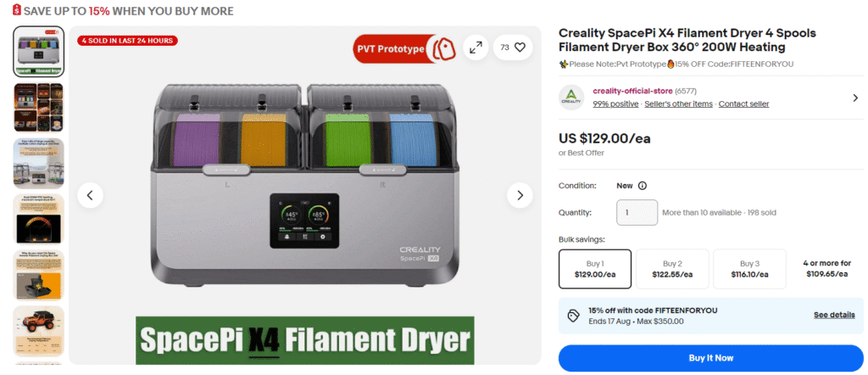This screenshot has height=375, width=868.
Task: Click the coupon tag icon beside FIFTEENFORYOU
Action: [574, 316]
